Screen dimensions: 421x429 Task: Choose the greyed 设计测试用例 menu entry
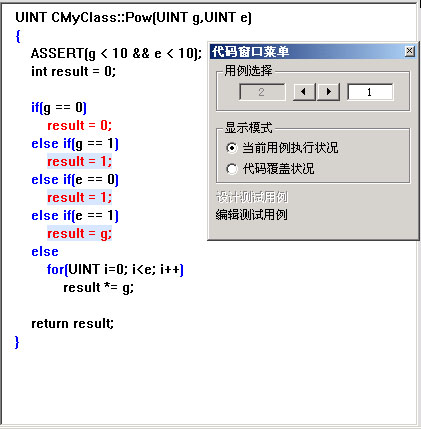click(x=252, y=197)
